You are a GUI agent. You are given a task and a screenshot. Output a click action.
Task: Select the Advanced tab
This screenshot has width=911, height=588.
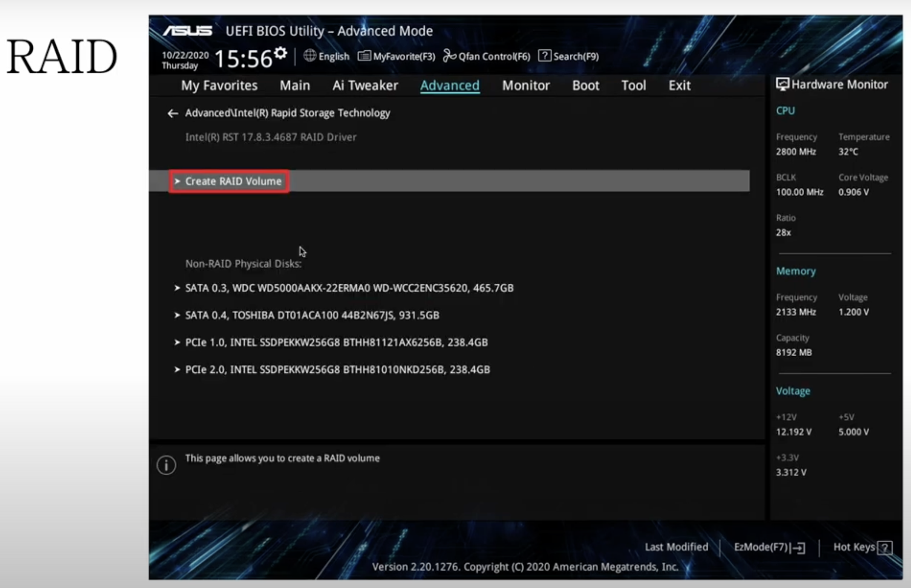[450, 86]
